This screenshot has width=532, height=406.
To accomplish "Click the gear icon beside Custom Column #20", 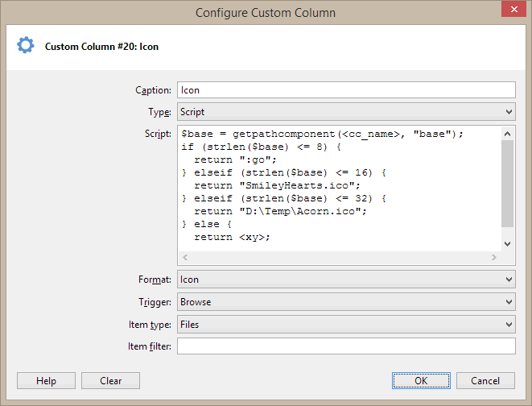I will (x=26, y=46).
